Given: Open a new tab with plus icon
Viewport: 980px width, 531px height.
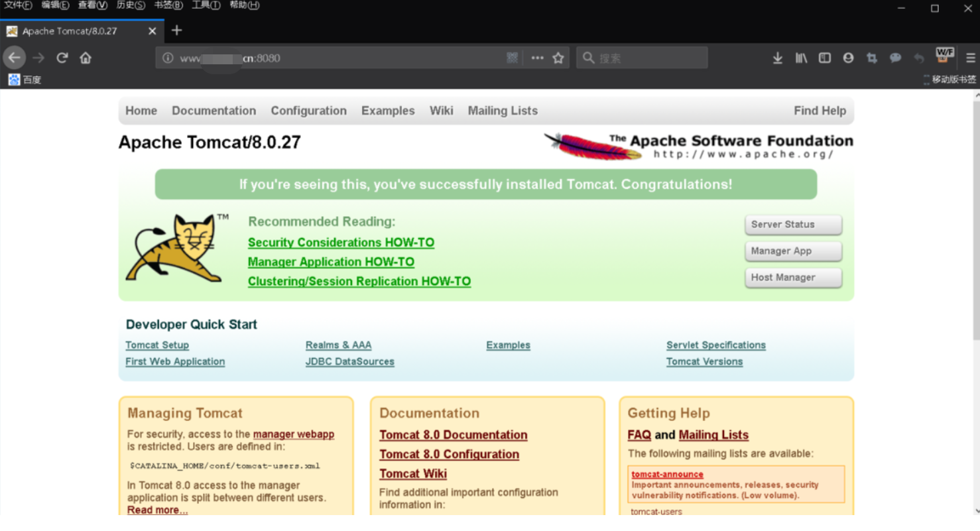Looking at the screenshot, I should tap(176, 30).
